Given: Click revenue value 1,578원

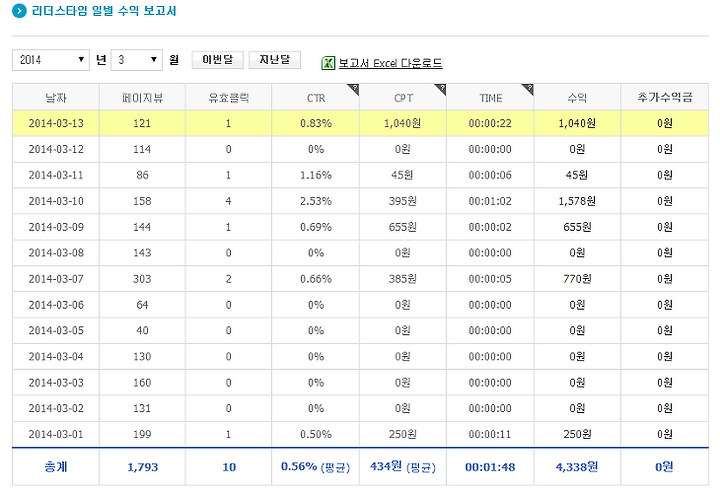Looking at the screenshot, I should click(x=577, y=201).
